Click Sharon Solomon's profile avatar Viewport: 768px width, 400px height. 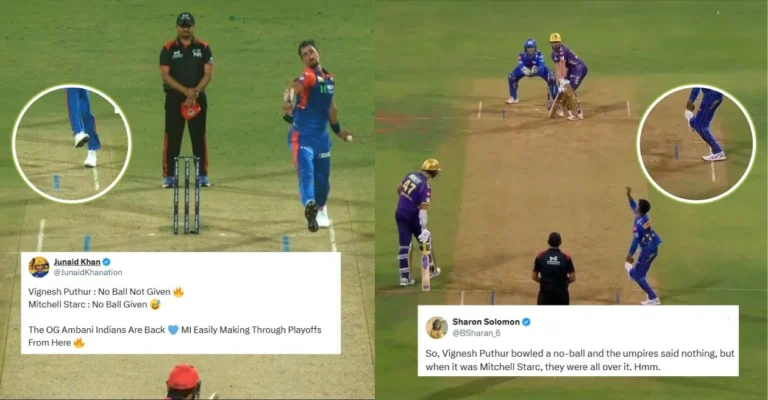436,328
